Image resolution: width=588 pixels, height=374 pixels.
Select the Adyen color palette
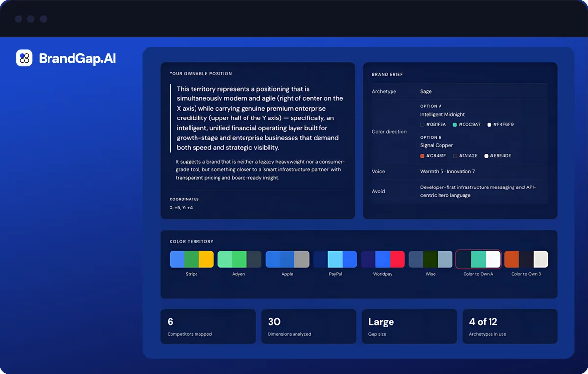point(239,259)
